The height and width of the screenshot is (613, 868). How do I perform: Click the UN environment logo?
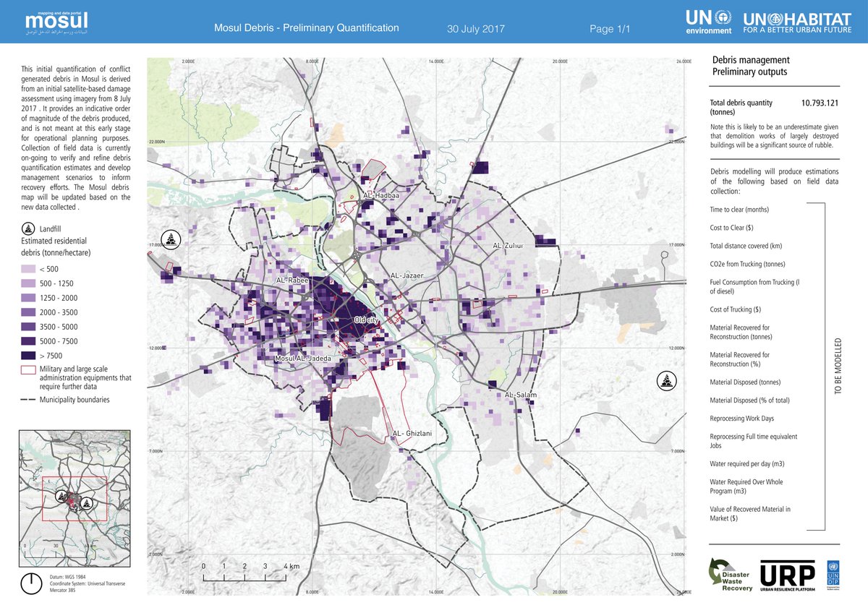[709, 22]
